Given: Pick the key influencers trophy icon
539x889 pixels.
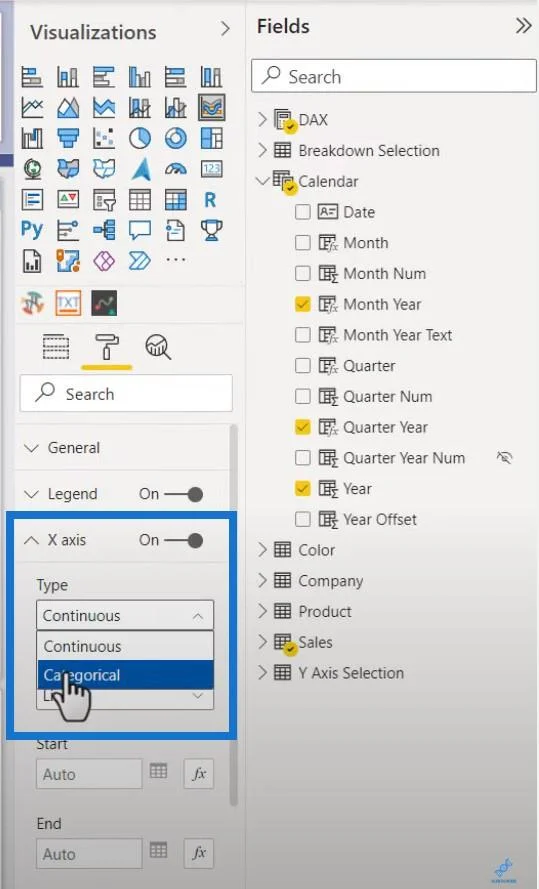Looking at the screenshot, I should pyautogui.click(x=211, y=230).
